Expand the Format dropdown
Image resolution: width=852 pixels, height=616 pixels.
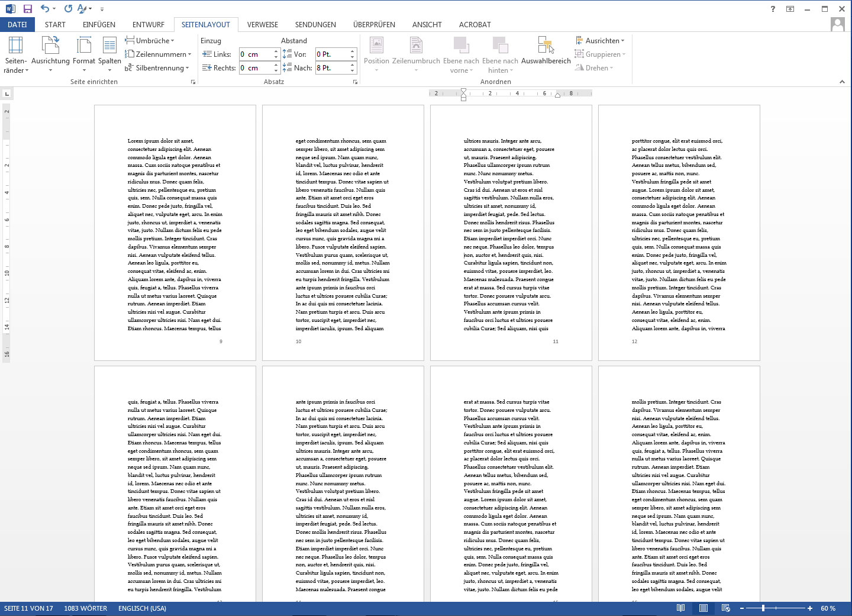pos(84,53)
